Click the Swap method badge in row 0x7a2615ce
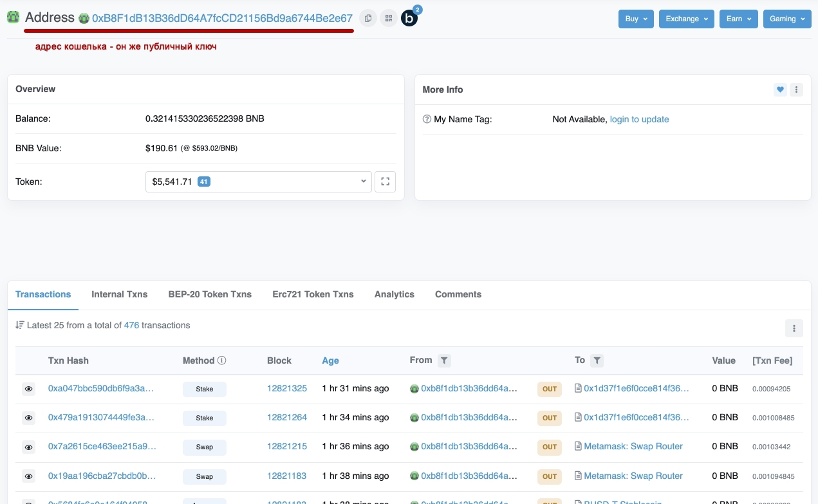 point(205,447)
